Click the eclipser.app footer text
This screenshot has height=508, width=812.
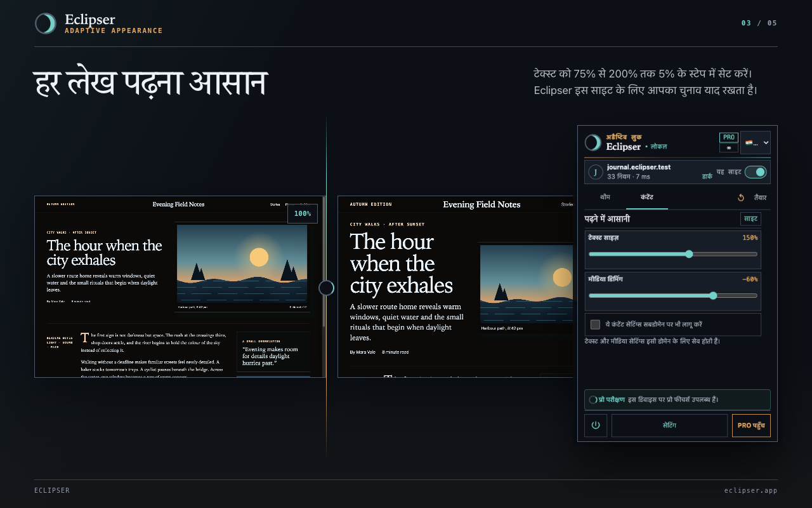[751, 490]
